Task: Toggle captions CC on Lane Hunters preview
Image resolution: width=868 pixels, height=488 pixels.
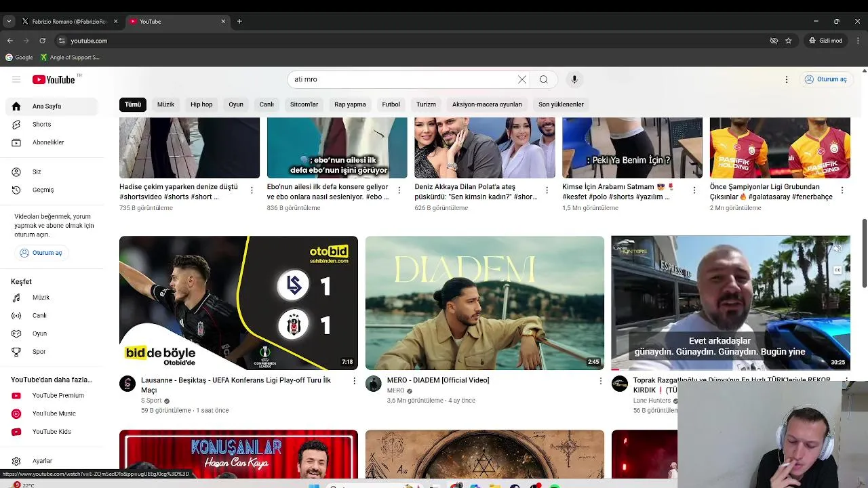Action: (837, 270)
